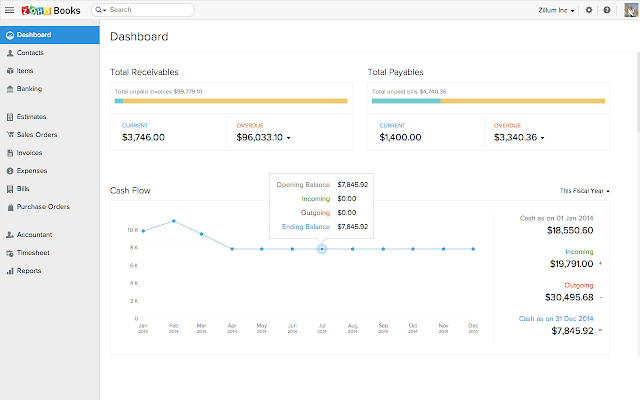Click the Bills receipt icon

click(x=10, y=189)
